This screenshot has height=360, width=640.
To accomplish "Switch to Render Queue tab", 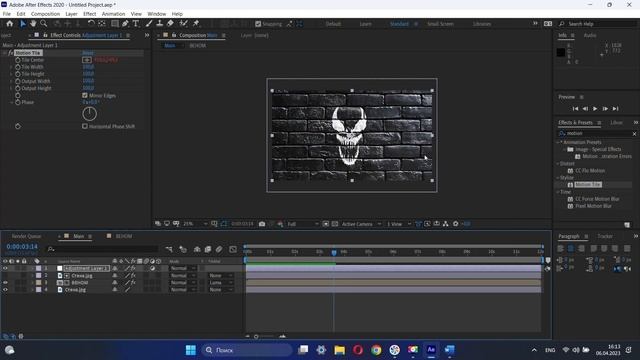I will 27,236.
